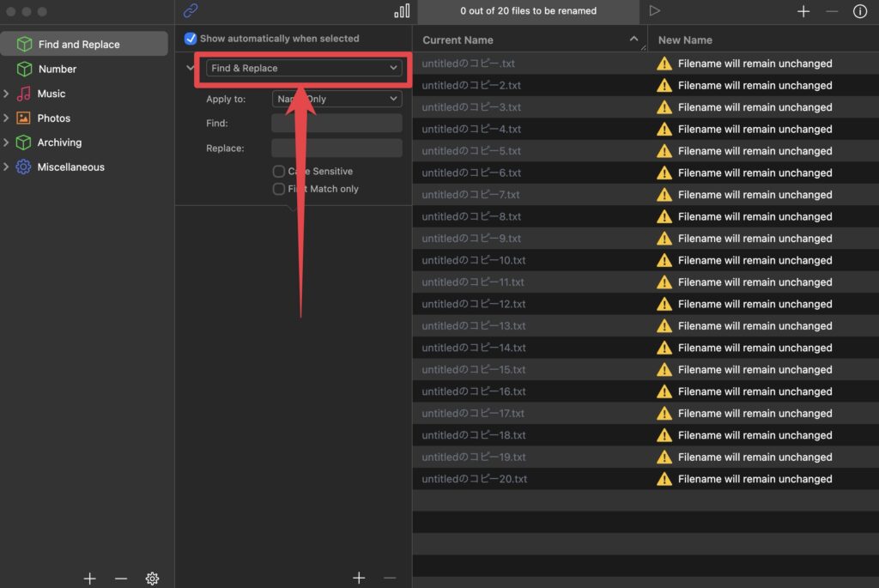
Task: Click warning icon next to untitledのコピー5.txt
Action: click(664, 151)
